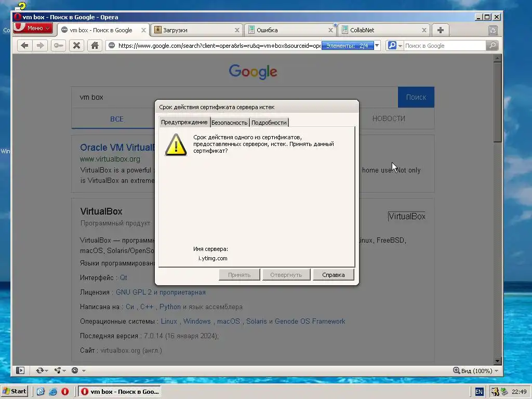Expand the address bar history dropdown

(x=377, y=46)
